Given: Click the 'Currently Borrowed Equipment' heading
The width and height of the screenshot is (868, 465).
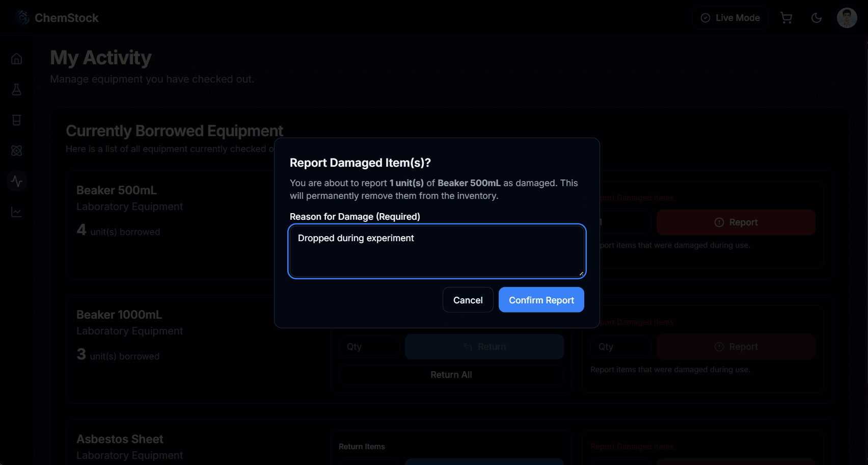Looking at the screenshot, I should coord(174,131).
